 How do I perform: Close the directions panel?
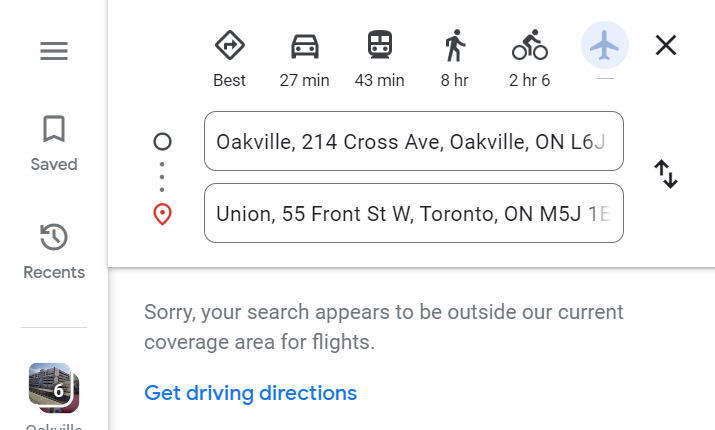tap(665, 45)
